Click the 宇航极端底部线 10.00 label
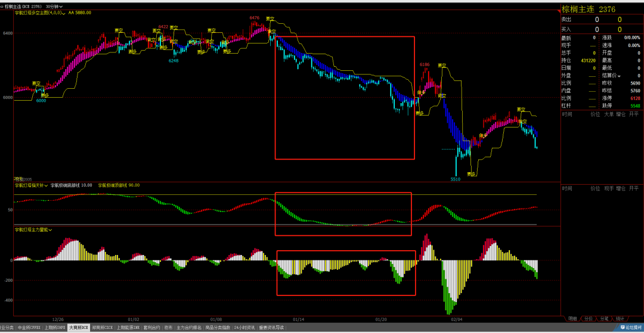Image resolution: width=644 pixels, height=333 pixels. [x=72, y=185]
